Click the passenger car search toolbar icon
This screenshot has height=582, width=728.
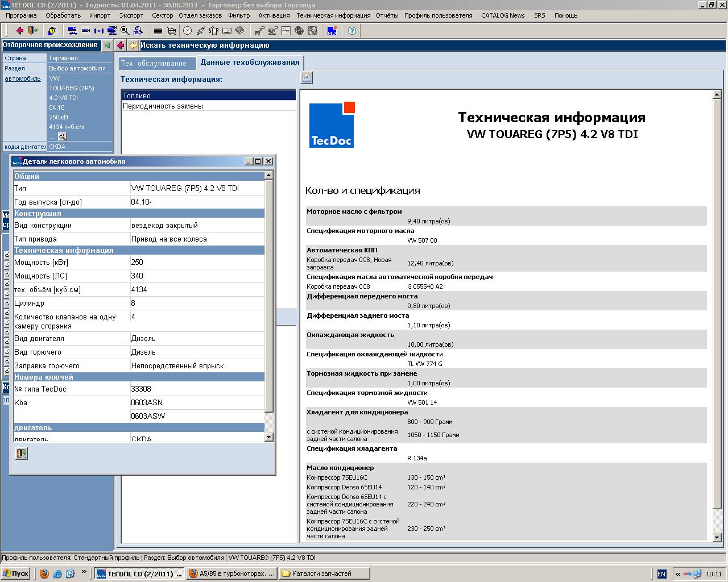coord(73,31)
